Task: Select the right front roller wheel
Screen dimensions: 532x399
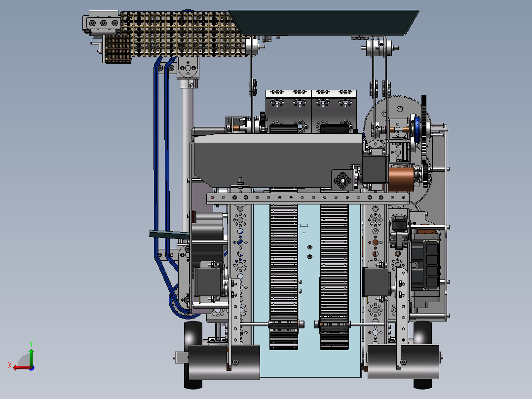Action: [x=403, y=361]
